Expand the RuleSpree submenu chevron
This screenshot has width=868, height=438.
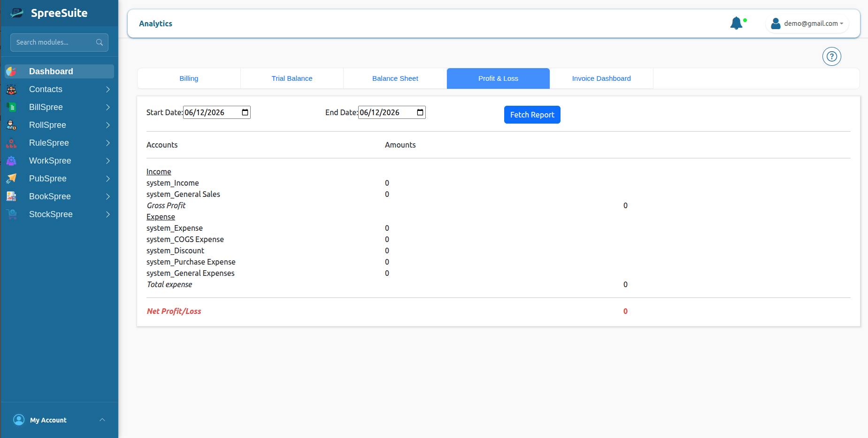coord(108,143)
